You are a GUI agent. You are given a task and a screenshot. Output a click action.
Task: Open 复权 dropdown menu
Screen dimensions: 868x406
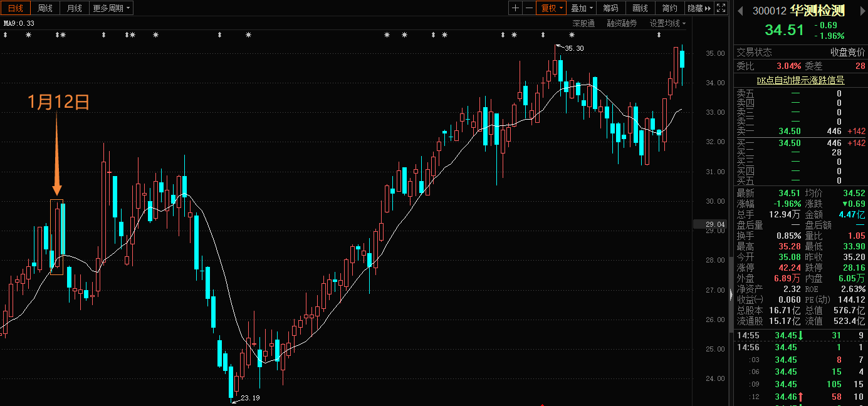point(552,8)
